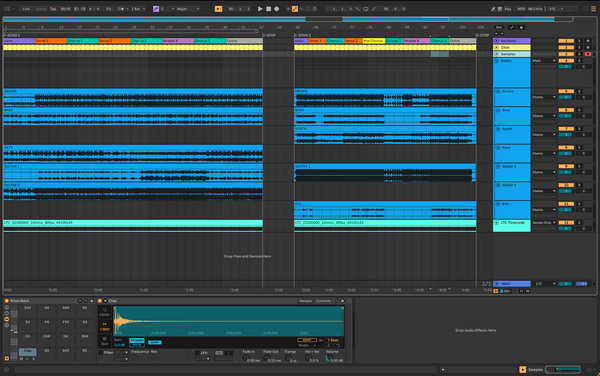
Task: Click the Stems track volume field
Action: pos(566,67)
